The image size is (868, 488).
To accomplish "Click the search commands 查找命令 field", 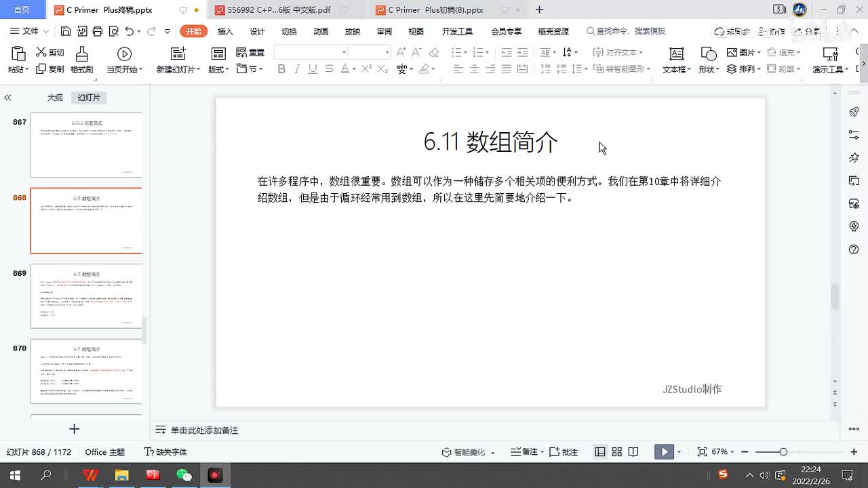I will (626, 31).
